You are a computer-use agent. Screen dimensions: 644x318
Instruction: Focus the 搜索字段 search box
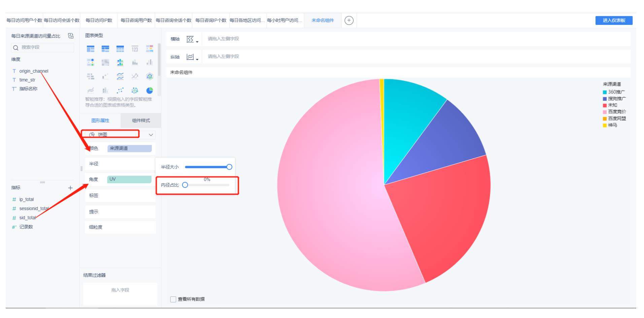pyautogui.click(x=42, y=47)
